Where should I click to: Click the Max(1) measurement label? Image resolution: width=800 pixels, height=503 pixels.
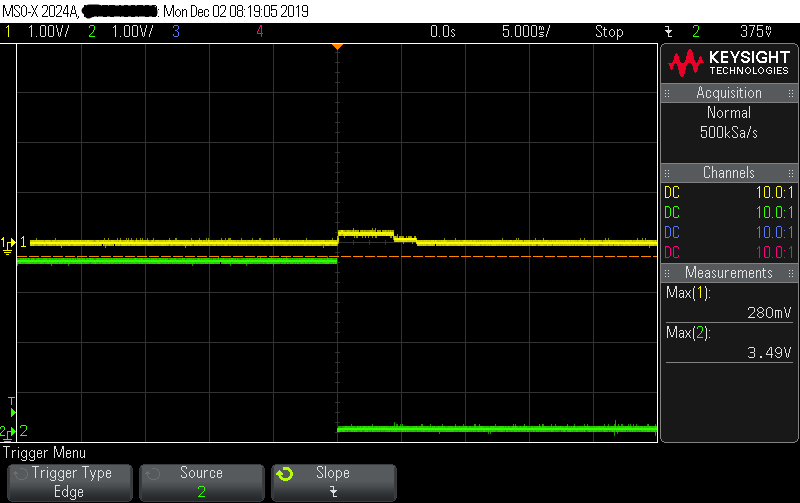coord(688,293)
